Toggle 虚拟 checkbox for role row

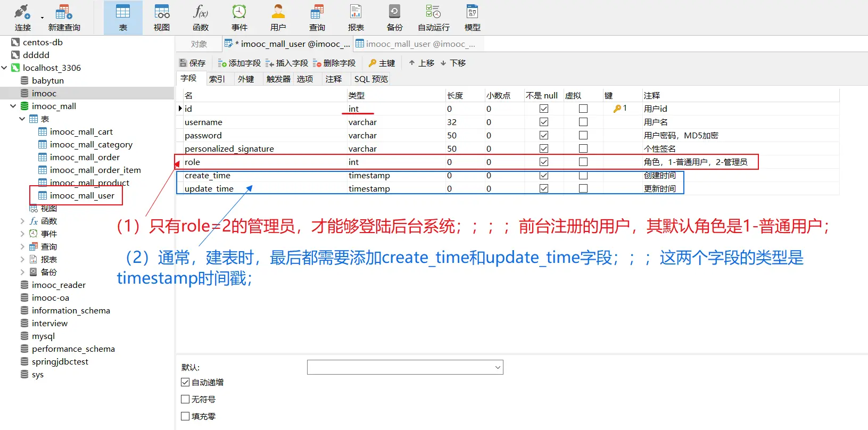583,162
